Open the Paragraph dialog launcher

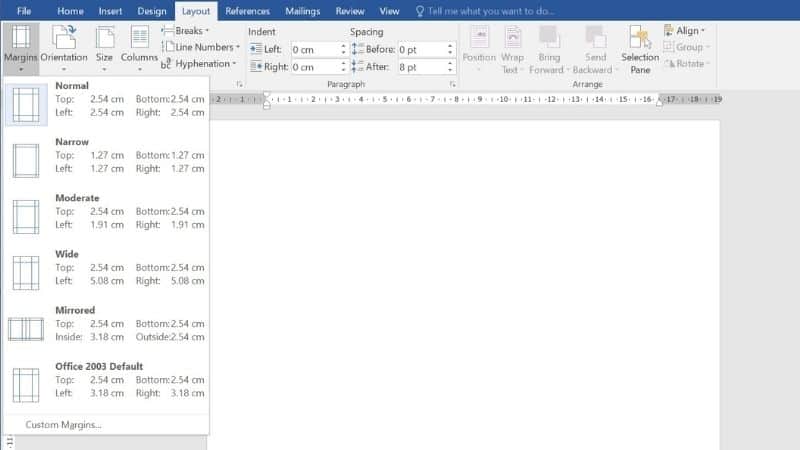[453, 85]
